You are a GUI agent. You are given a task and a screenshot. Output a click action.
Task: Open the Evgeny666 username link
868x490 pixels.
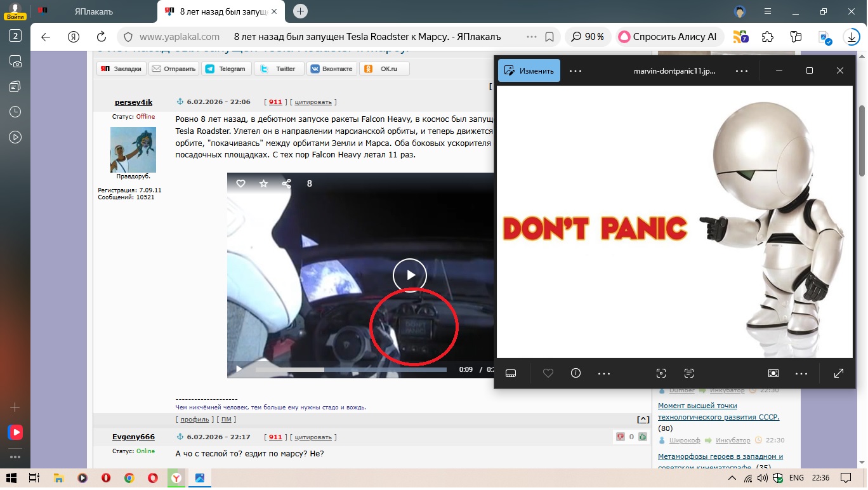coord(133,437)
